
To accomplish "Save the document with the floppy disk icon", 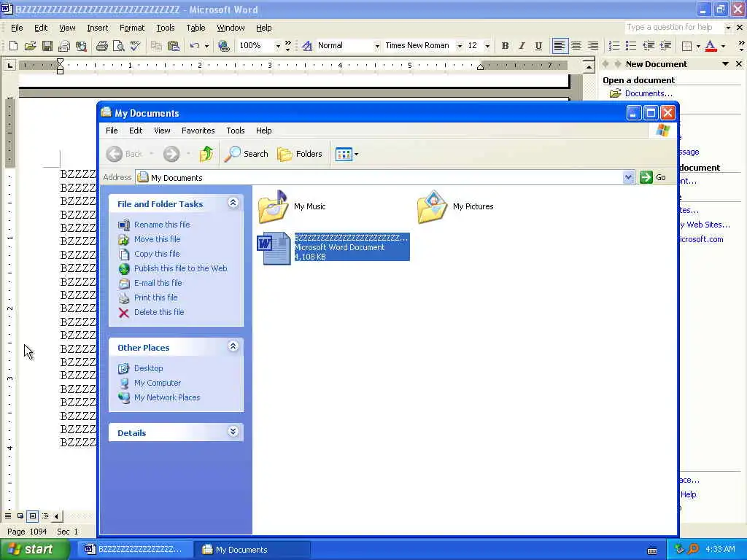I will [47, 46].
